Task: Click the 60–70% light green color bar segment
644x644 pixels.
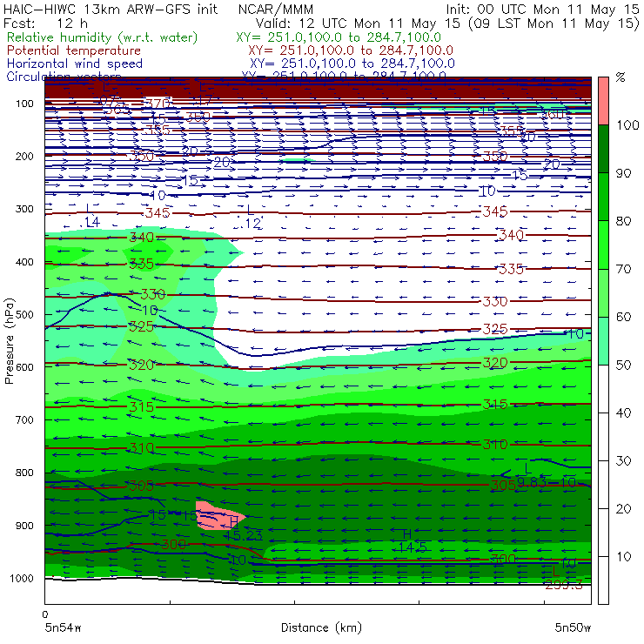Action: [x=603, y=292]
